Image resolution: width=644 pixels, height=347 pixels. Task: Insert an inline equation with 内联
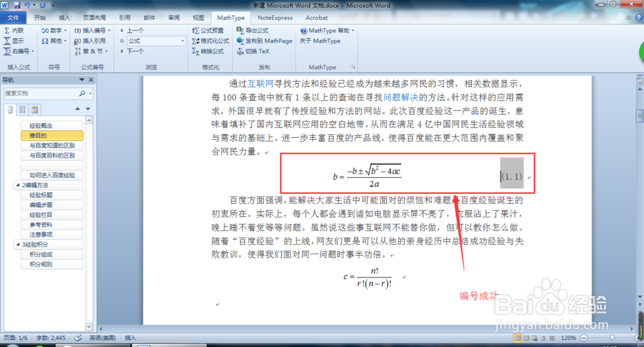14,30
